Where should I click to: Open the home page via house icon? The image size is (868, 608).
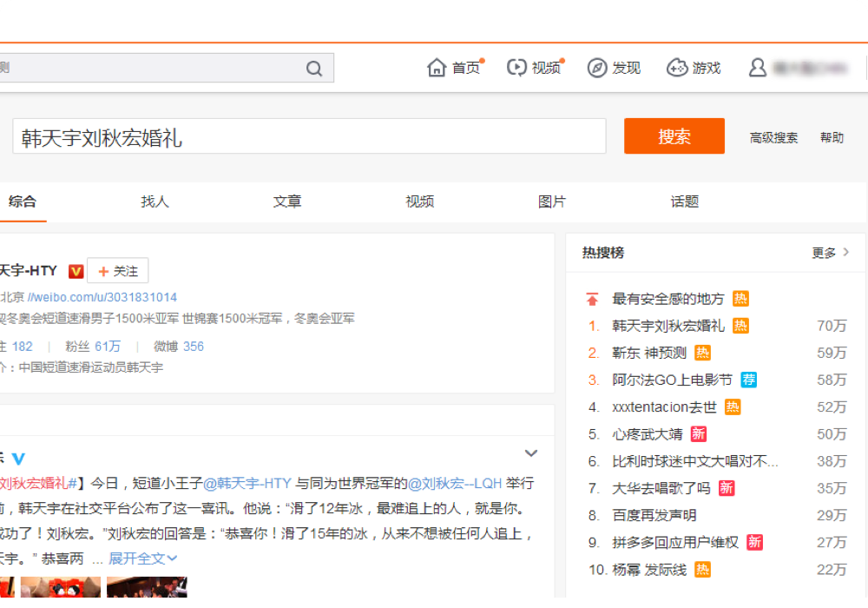[437, 68]
